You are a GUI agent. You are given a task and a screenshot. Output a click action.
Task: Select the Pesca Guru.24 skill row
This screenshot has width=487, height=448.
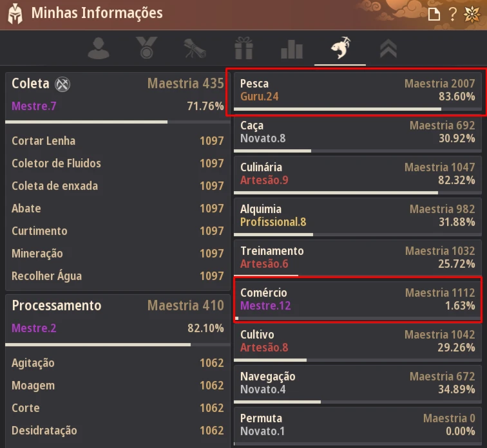pos(358,92)
